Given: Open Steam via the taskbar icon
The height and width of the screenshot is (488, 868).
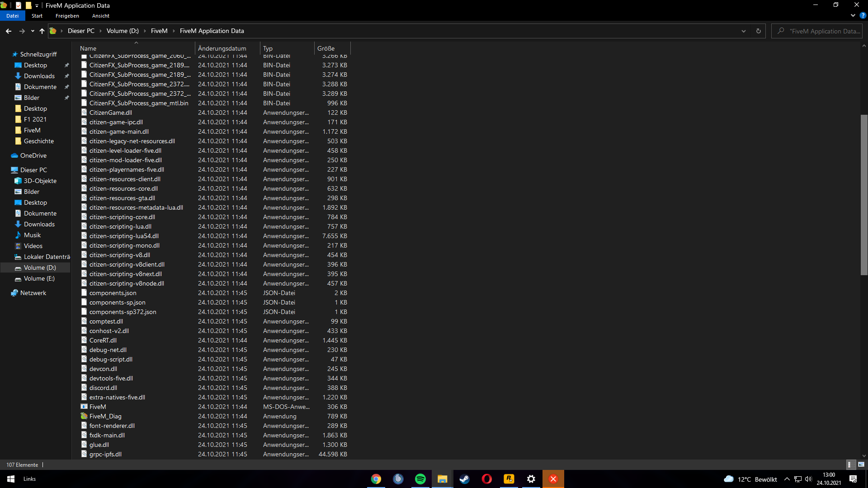Looking at the screenshot, I should click(x=464, y=479).
